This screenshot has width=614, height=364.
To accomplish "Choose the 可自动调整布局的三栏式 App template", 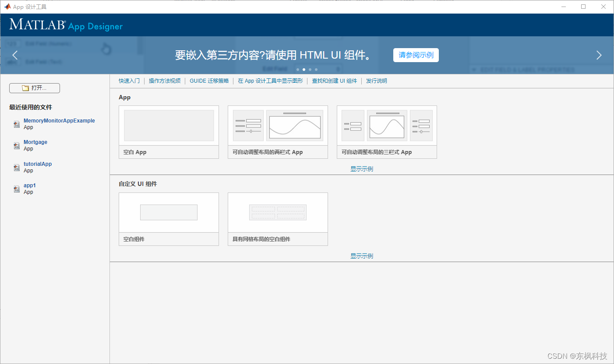I will click(x=387, y=132).
